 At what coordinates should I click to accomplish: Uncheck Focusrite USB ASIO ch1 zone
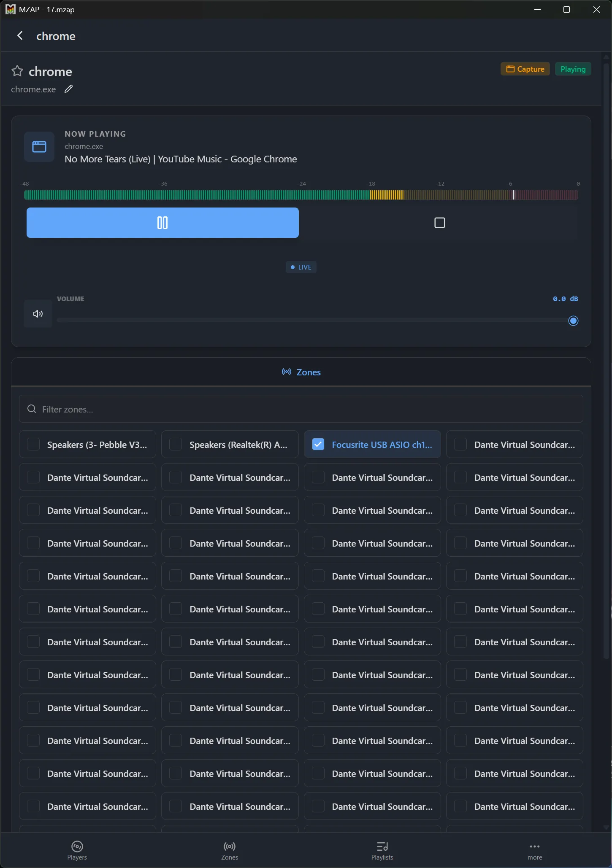[x=318, y=444]
